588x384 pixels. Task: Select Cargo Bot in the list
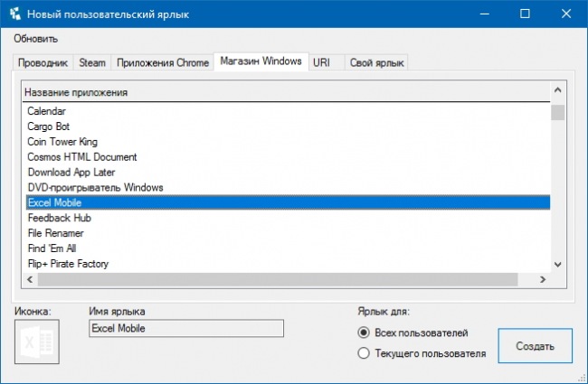(x=288, y=126)
